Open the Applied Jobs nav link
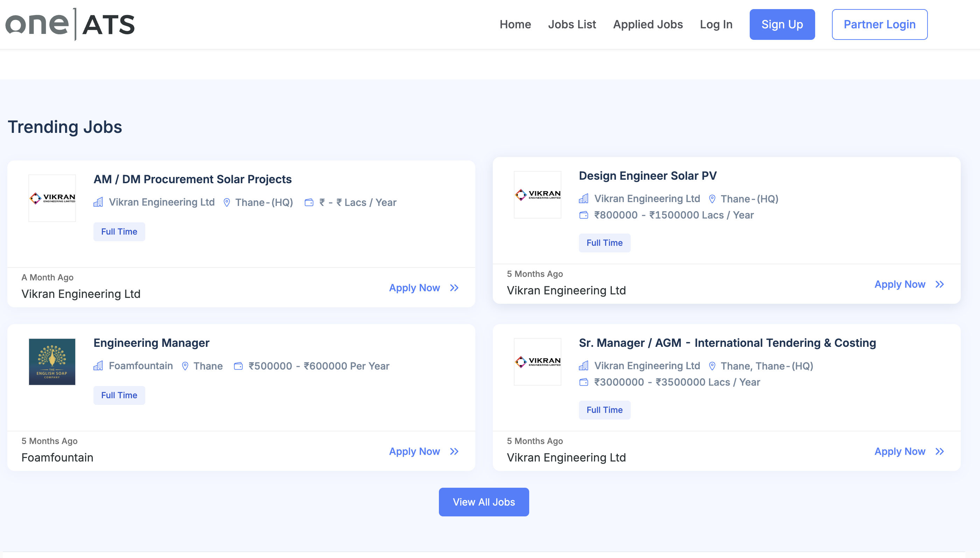 [x=647, y=24]
